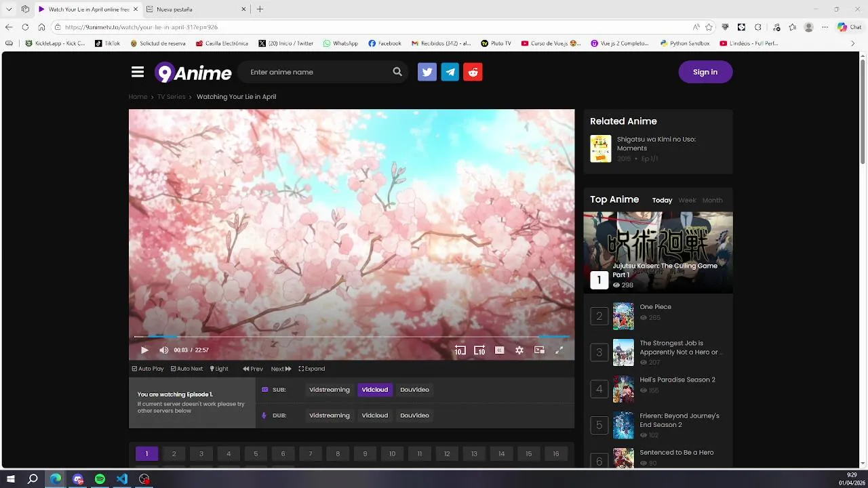The height and width of the screenshot is (488, 868).
Task: Click the search magnifier icon
Action: [x=397, y=72]
